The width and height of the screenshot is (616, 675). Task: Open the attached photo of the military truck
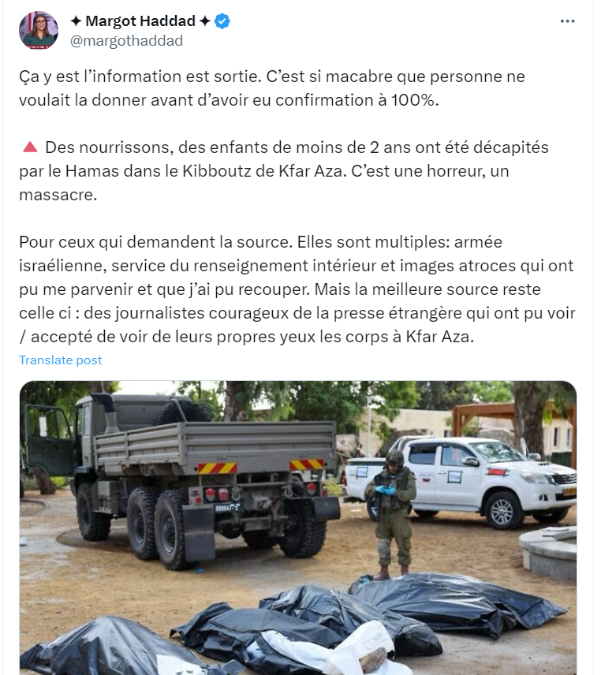(298, 528)
